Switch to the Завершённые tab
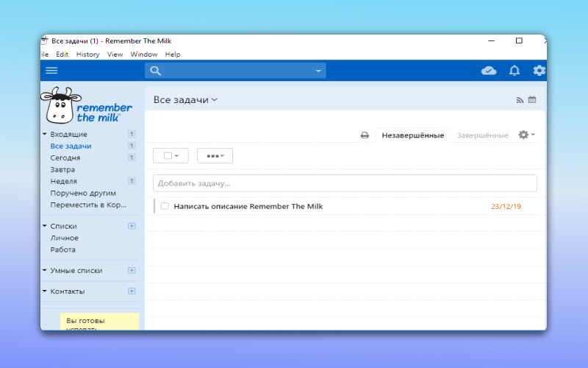This screenshot has width=588, height=368. (x=482, y=135)
